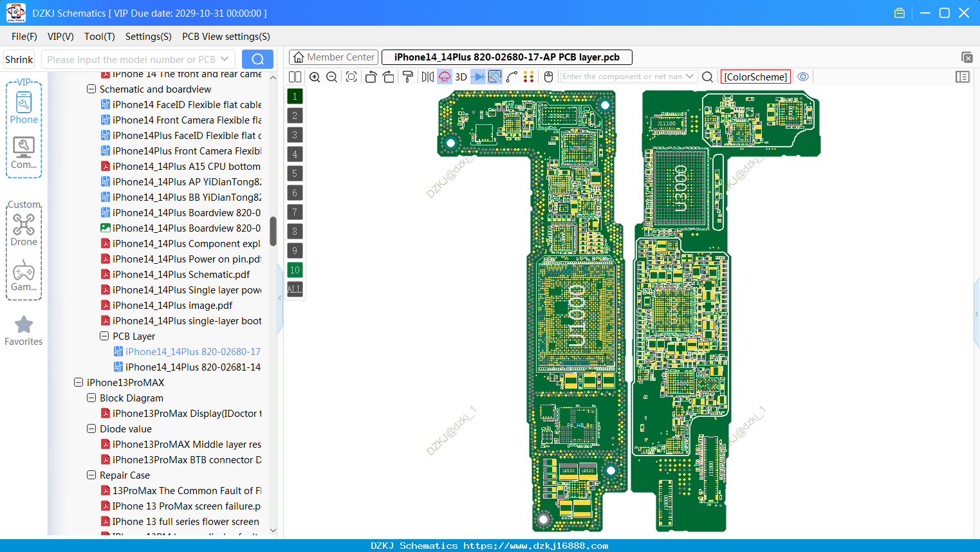Select the Phone category icon
980x552 pixels.
click(x=24, y=108)
